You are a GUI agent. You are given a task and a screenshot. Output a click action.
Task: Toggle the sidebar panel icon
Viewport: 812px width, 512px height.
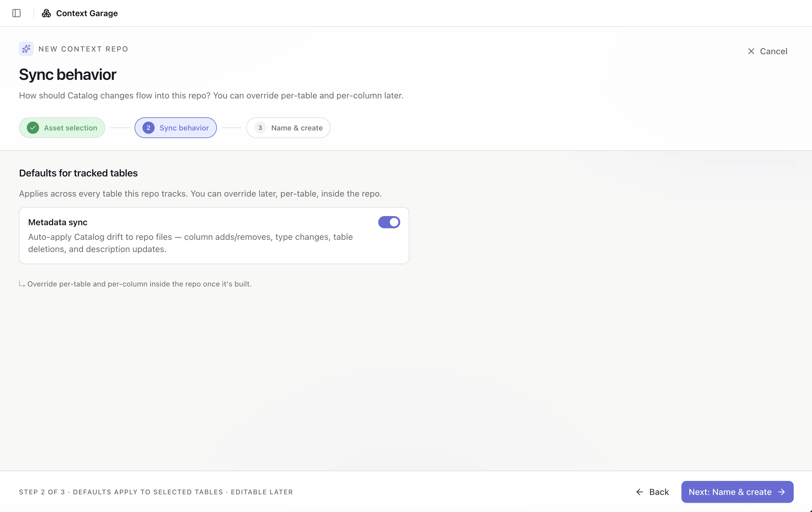coord(16,13)
